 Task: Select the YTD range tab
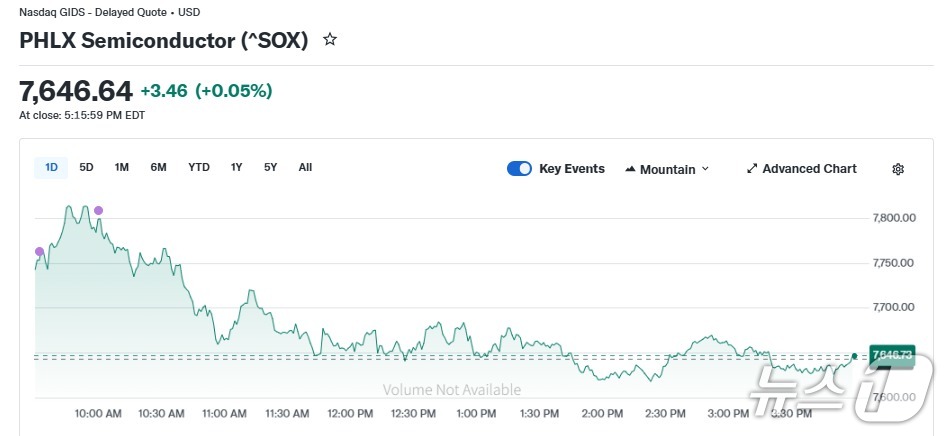(199, 168)
